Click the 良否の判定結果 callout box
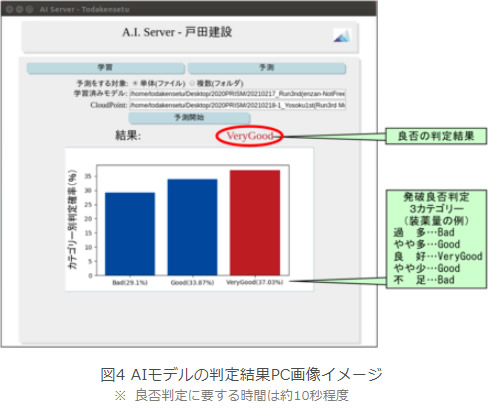Viewport: 488px width, 409px height. click(x=436, y=136)
